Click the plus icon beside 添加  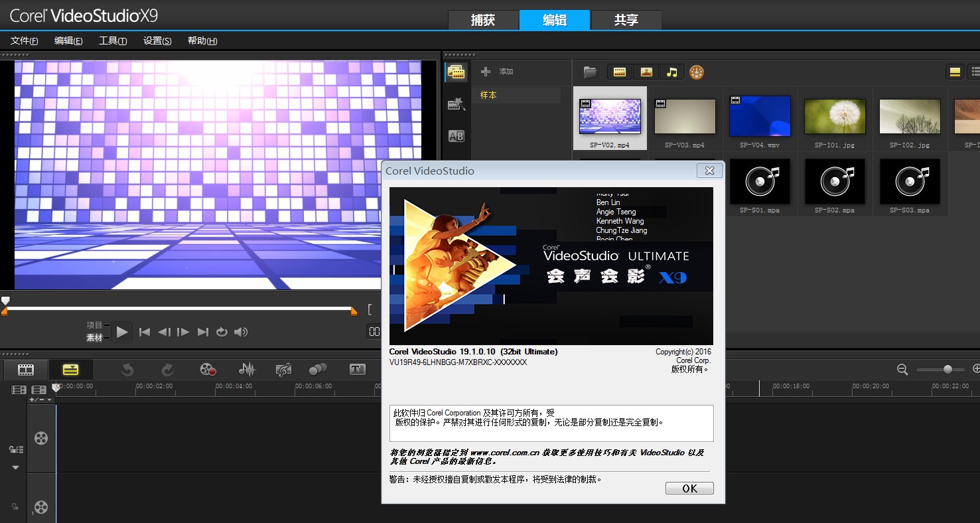[486, 72]
